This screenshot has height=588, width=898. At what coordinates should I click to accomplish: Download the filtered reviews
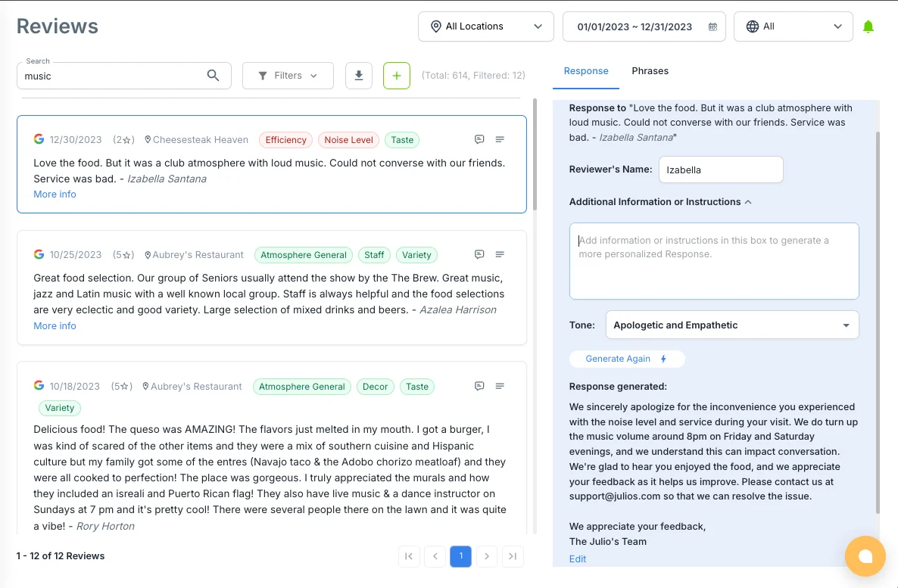point(358,75)
